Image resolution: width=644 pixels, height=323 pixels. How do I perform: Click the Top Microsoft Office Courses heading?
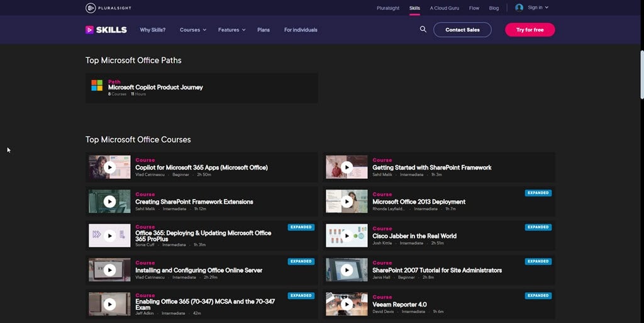click(x=138, y=140)
